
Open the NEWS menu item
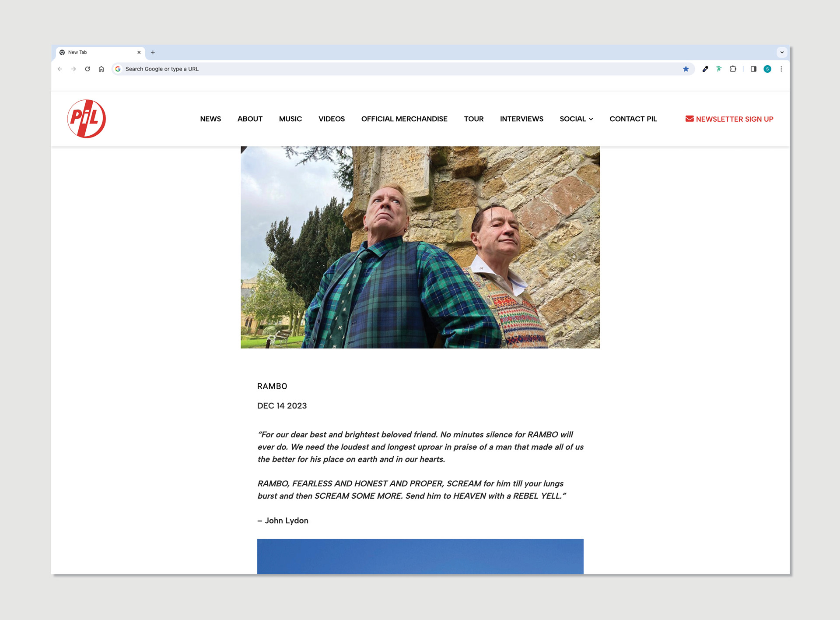(x=210, y=119)
